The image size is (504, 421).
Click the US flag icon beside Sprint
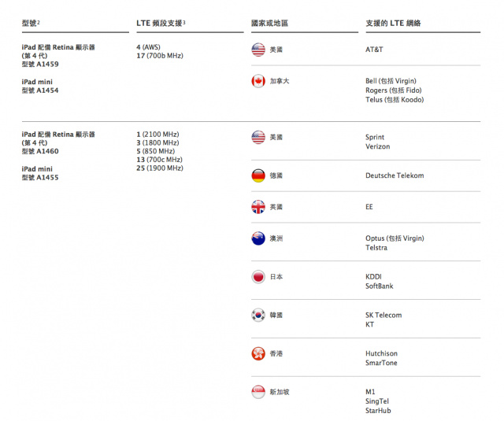(x=258, y=137)
